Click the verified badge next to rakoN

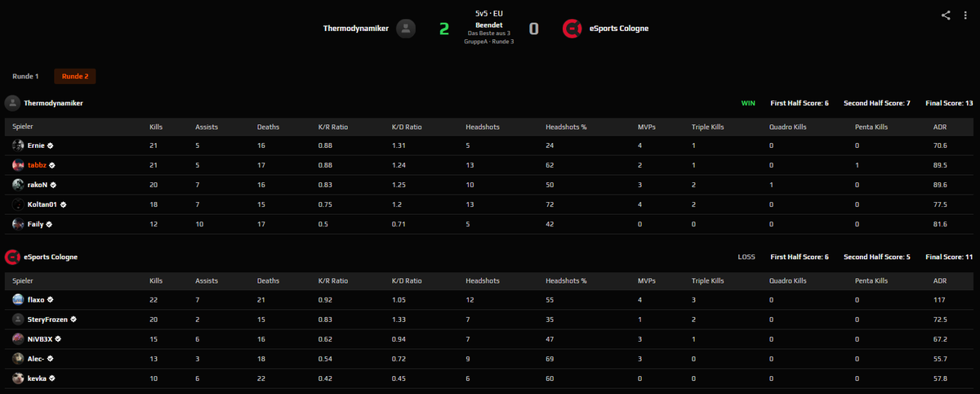click(53, 184)
